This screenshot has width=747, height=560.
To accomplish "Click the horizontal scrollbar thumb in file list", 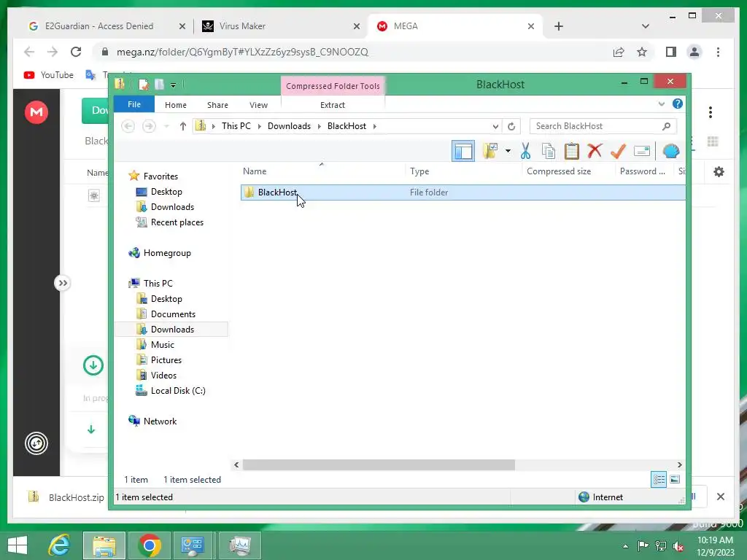I will click(379, 464).
